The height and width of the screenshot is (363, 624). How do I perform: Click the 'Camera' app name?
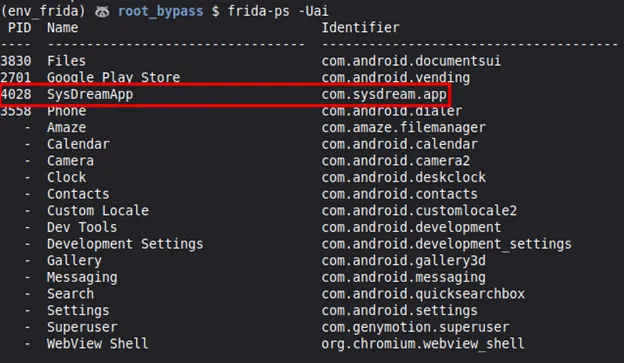70,161
